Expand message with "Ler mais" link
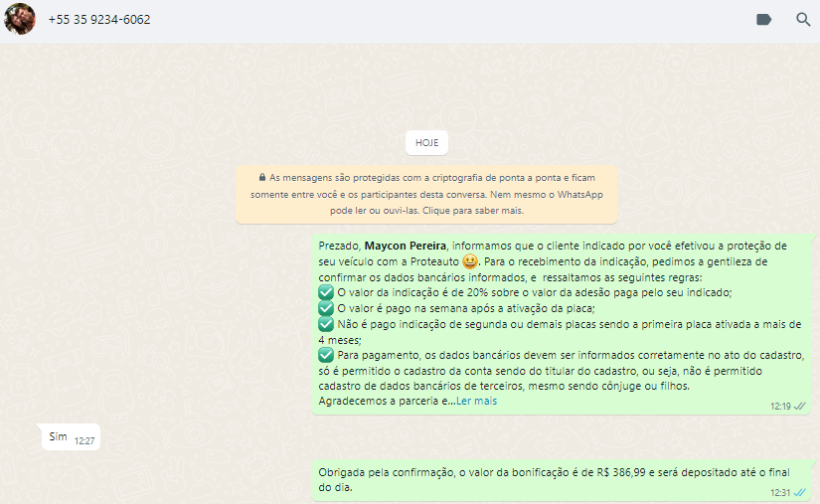This screenshot has height=504, width=820. click(476, 402)
